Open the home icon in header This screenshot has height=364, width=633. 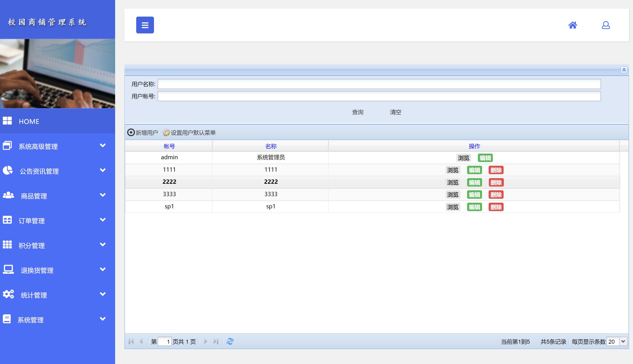(x=572, y=25)
